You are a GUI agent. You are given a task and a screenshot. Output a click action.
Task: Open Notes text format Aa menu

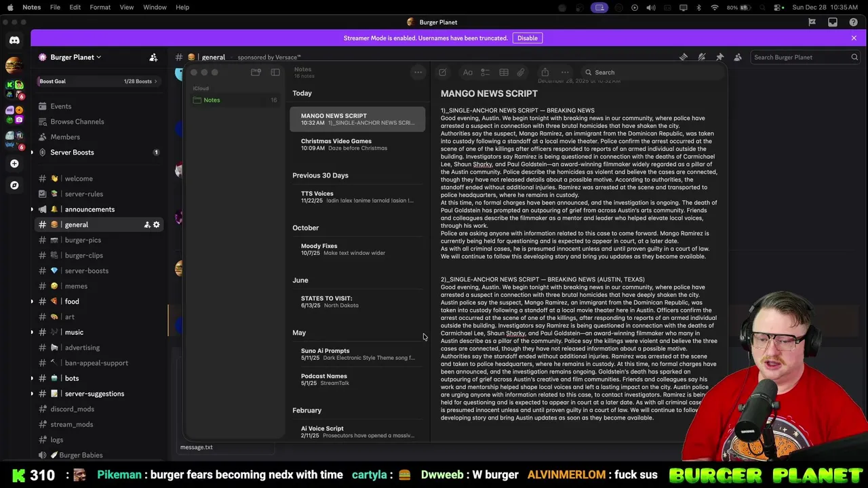pyautogui.click(x=468, y=73)
